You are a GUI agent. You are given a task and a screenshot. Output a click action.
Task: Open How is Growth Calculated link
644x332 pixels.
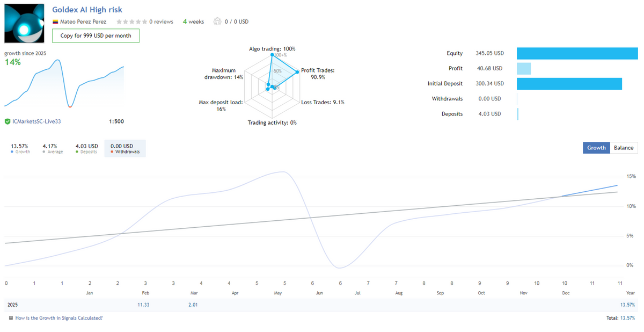point(59,318)
